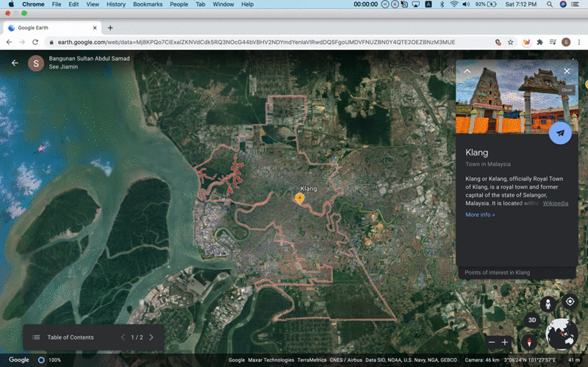Click the earth.google.com address bar

click(256, 42)
